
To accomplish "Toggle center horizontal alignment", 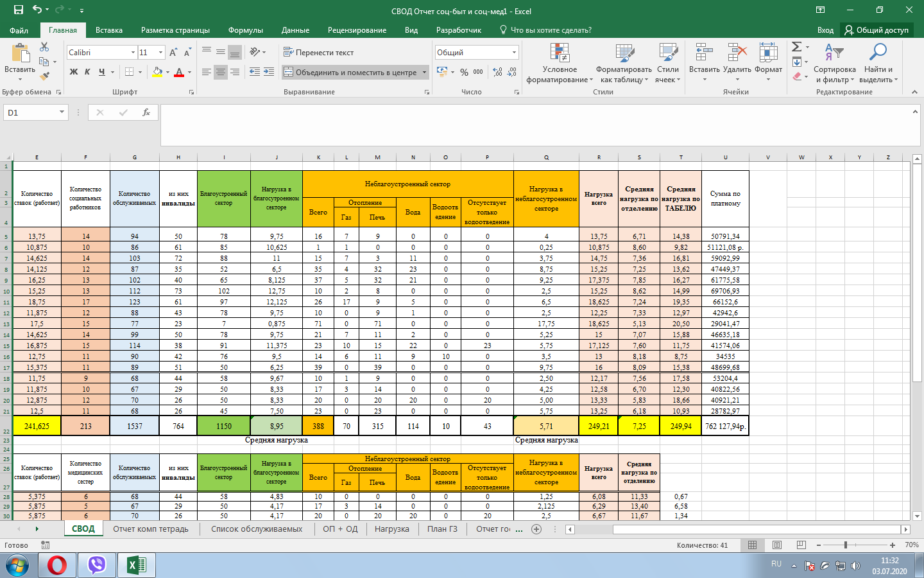I will 221,72.
